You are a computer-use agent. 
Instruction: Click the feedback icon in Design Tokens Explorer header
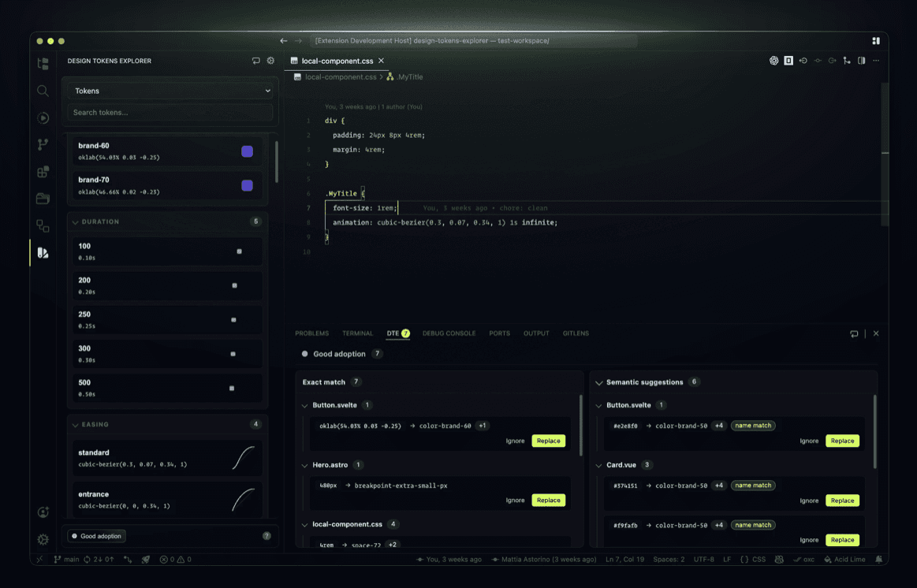(256, 61)
